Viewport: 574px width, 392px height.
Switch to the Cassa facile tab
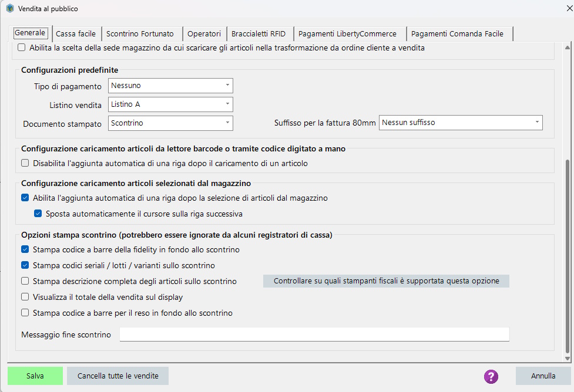[76, 33]
